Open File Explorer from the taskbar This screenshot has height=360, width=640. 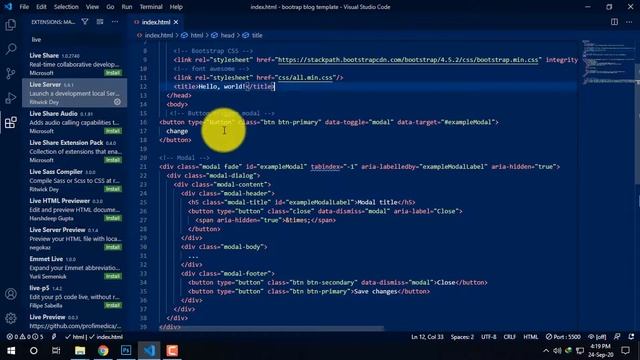(x=80, y=351)
